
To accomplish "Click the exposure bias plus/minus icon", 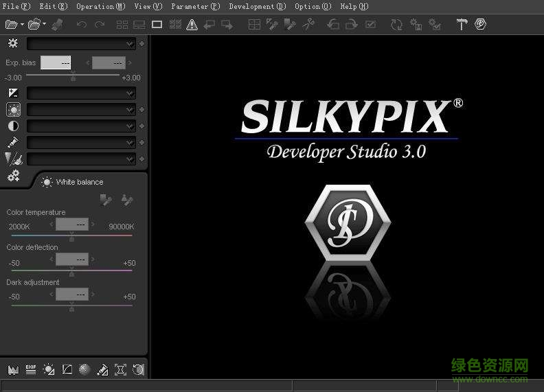I will (13, 93).
